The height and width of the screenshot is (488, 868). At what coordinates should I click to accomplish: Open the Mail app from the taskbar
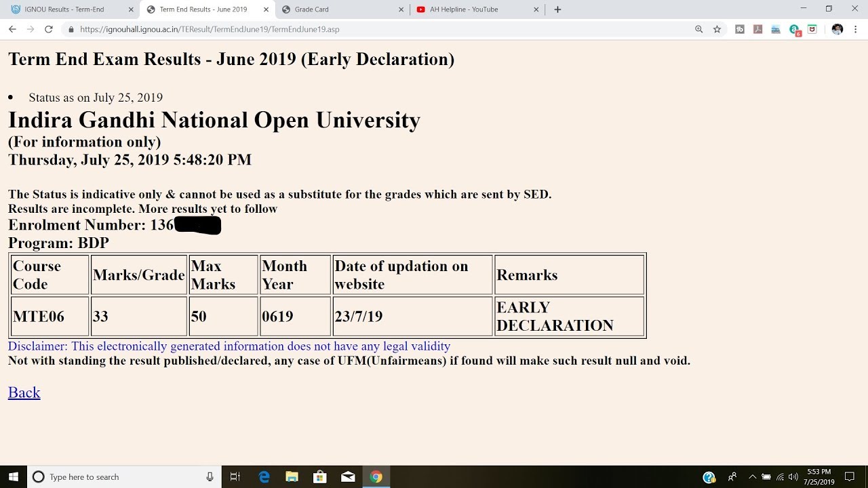pos(348,476)
